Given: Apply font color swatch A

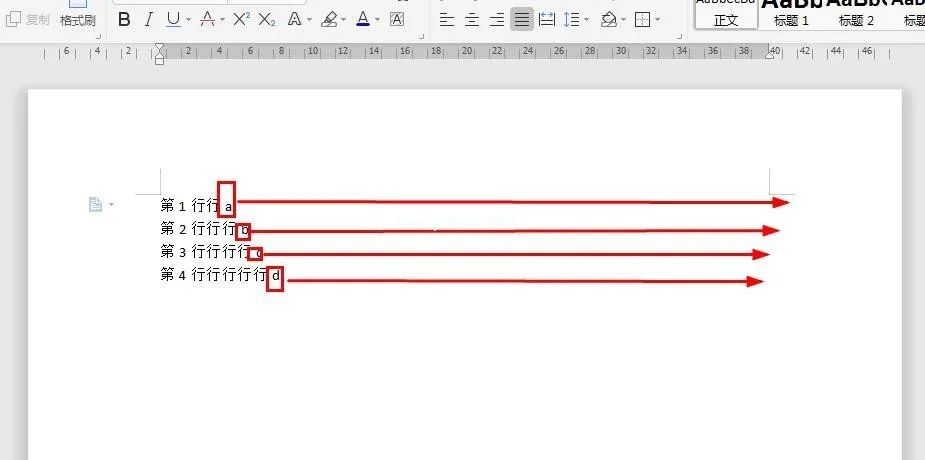Looking at the screenshot, I should pyautogui.click(x=363, y=20).
